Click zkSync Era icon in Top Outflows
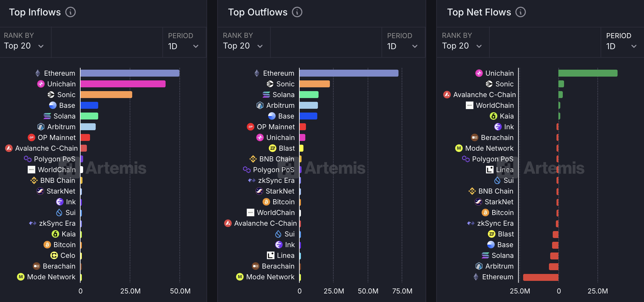The image size is (644, 302). (x=252, y=180)
